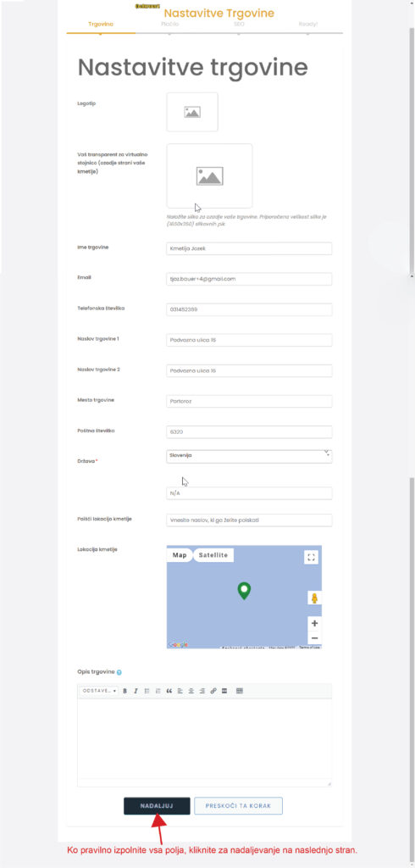Image resolution: width=415 pixels, height=868 pixels.
Task: Switch map to Satellite view
Action: pyautogui.click(x=213, y=555)
